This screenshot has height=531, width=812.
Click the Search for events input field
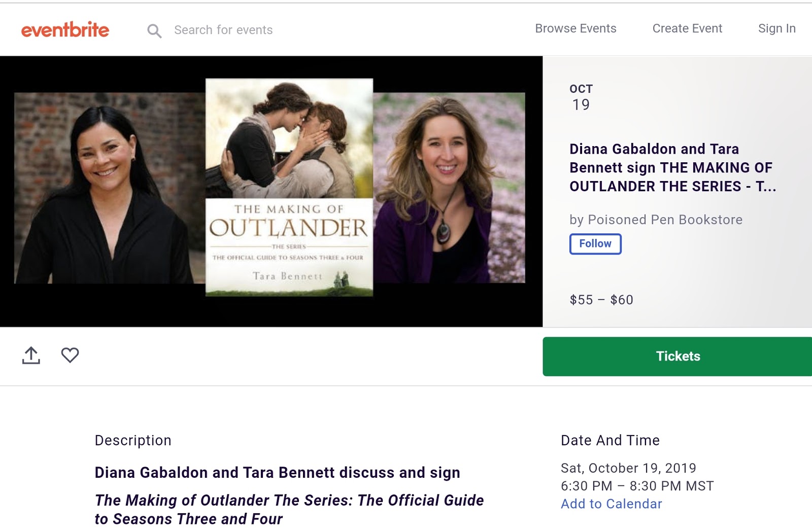point(224,30)
